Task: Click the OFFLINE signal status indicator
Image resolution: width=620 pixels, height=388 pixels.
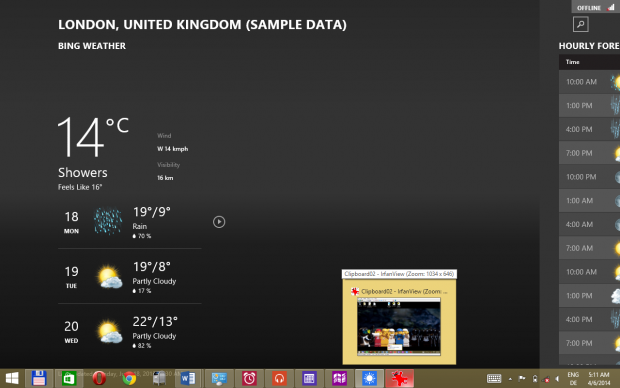Action: (595, 8)
